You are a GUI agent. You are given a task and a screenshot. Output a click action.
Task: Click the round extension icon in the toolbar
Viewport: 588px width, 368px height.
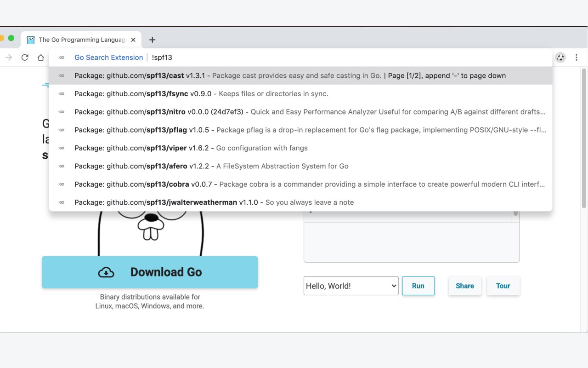[x=560, y=57]
